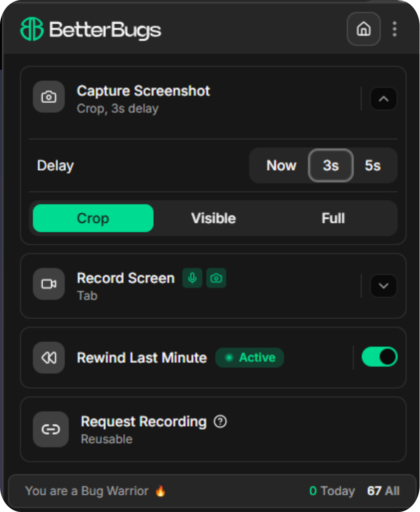Set delay to Now

[x=281, y=165]
